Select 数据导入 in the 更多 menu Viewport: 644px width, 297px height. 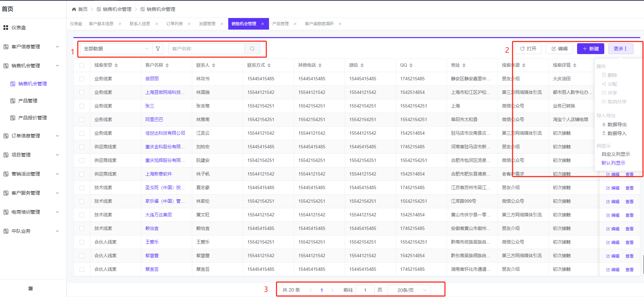614,133
